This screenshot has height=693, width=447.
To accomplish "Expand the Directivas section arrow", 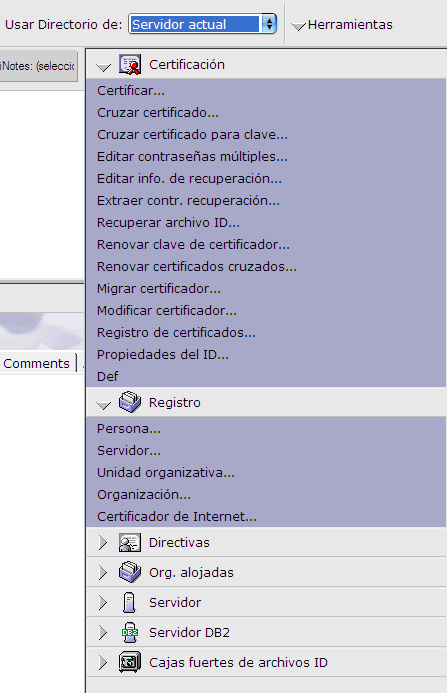I will click(103, 542).
